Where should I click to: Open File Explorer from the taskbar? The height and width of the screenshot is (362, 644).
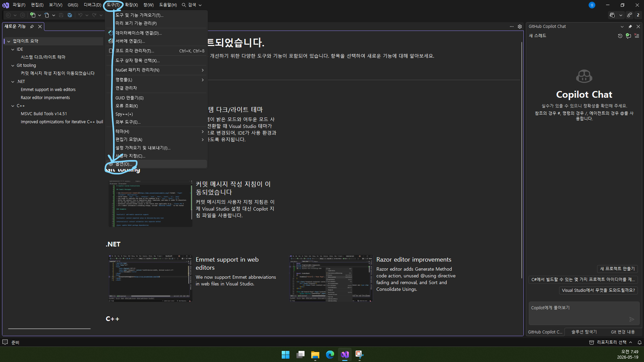point(315,355)
